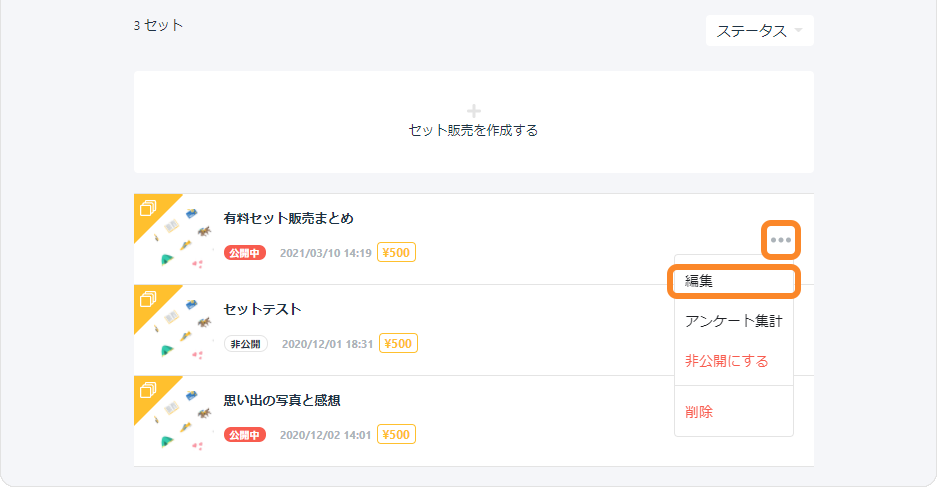The image size is (937, 487).
Task: Click the stack icon on 有料セット販売まとめ thumbnail
Action: click(x=148, y=208)
